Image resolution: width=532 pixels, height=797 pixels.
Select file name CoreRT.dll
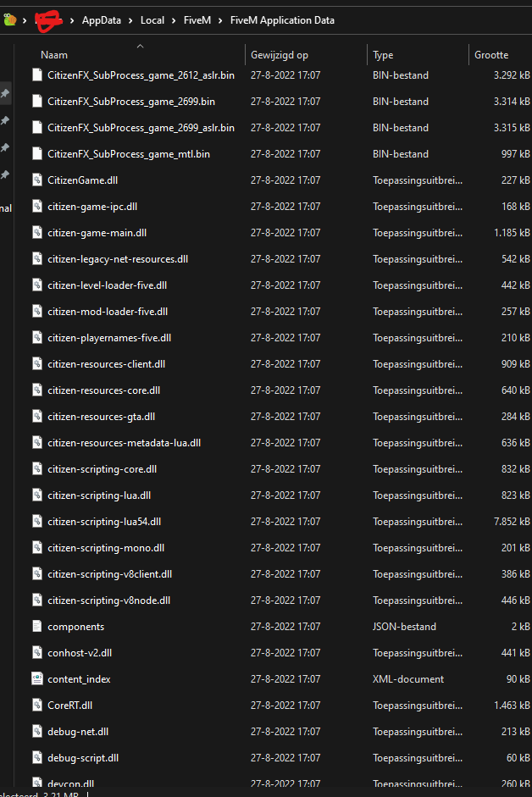point(69,706)
